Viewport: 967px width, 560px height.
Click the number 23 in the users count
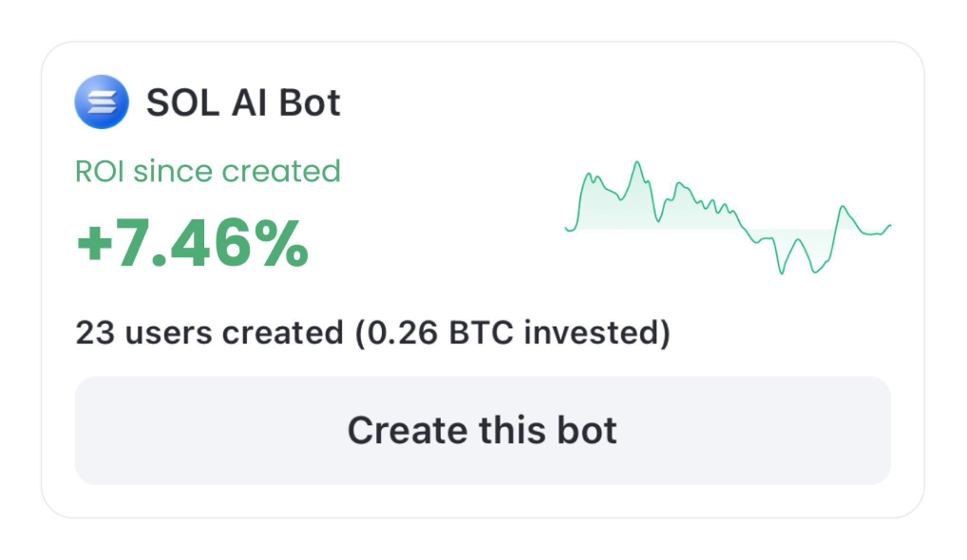(x=95, y=332)
